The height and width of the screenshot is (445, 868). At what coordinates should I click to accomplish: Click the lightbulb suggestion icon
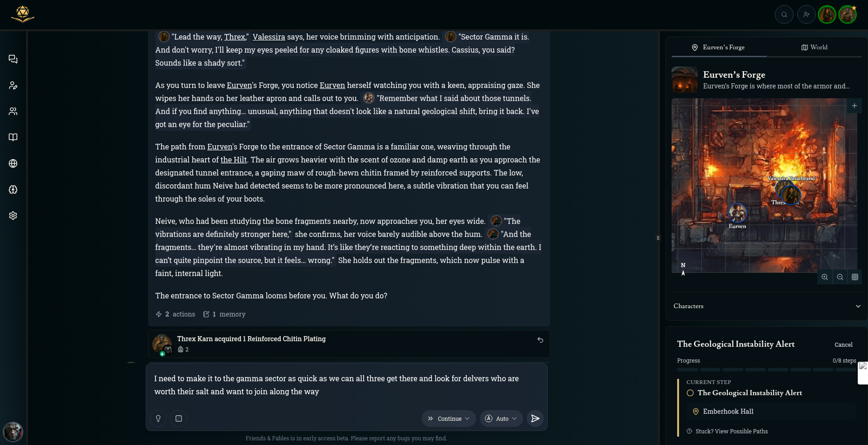click(158, 418)
